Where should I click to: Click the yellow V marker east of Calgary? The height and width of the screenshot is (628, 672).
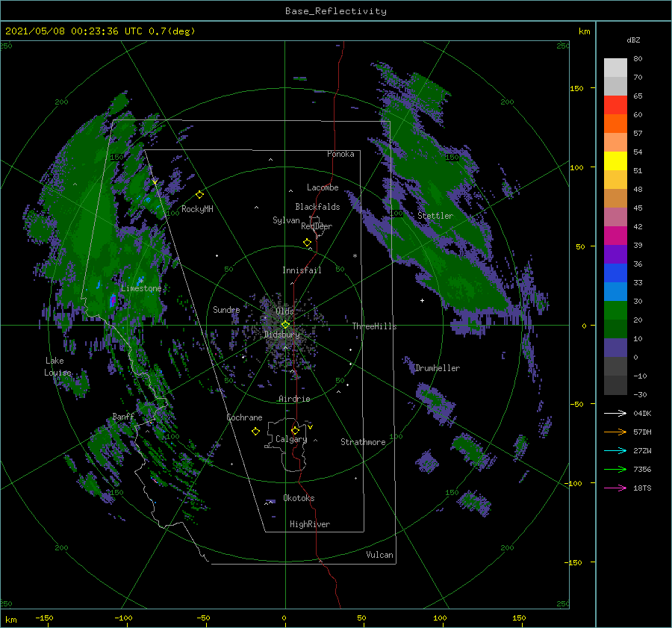[x=310, y=427]
